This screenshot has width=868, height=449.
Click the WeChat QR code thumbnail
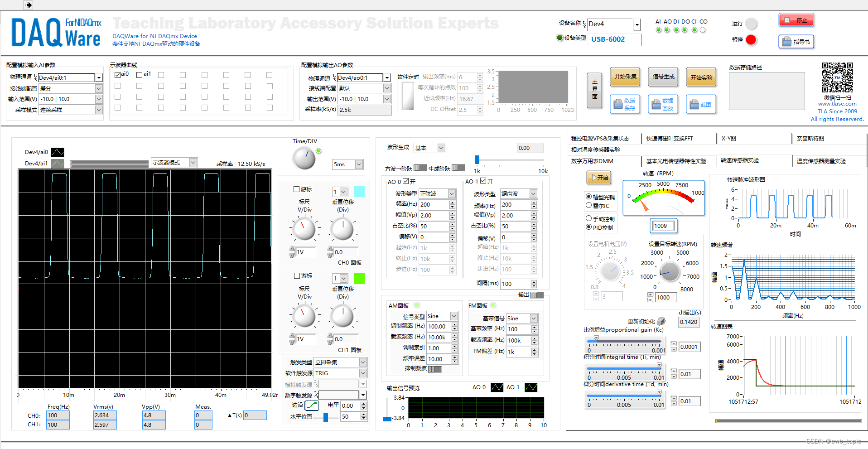[838, 77]
